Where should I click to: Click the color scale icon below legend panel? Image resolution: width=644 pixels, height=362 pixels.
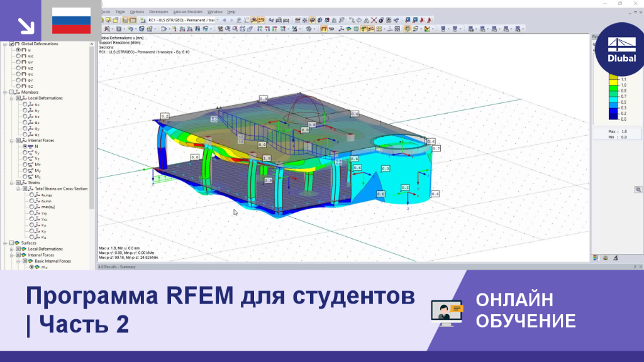click(x=596, y=258)
